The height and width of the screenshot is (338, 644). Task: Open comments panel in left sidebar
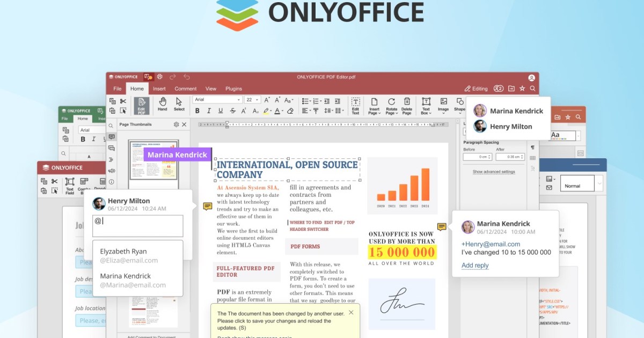coord(111,137)
